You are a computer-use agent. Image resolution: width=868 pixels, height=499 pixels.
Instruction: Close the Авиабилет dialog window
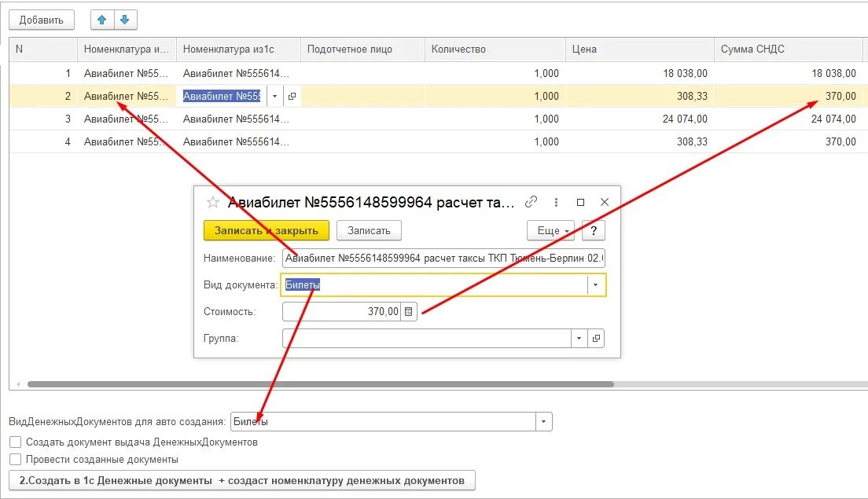tap(605, 203)
